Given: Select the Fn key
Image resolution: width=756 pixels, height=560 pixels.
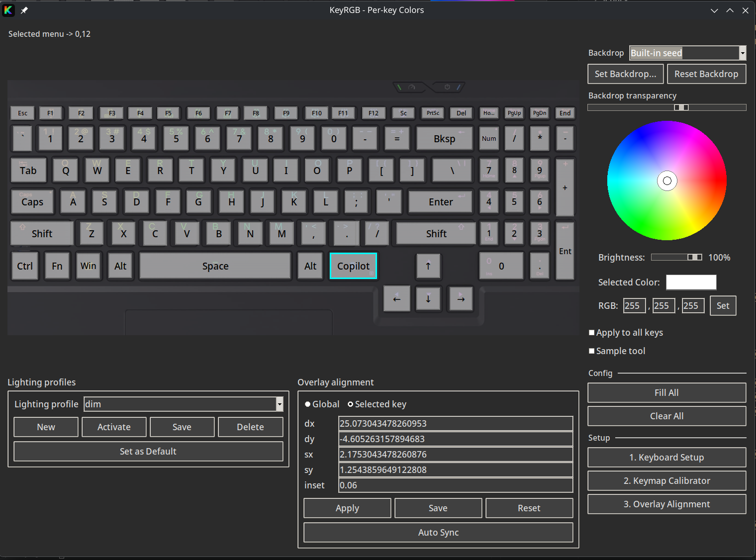Looking at the screenshot, I should [x=57, y=266].
